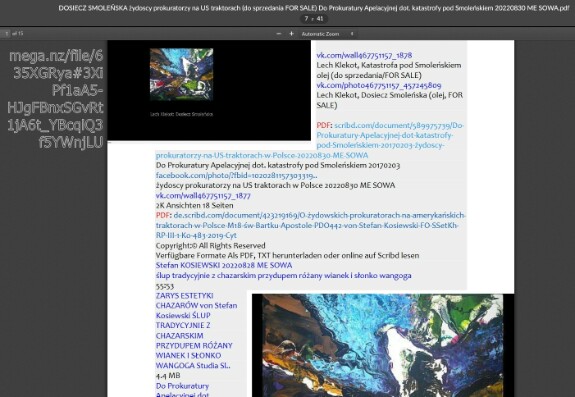Click the '4.4 MB' file size text
Viewport: 575px width, 397px height.
168,375
